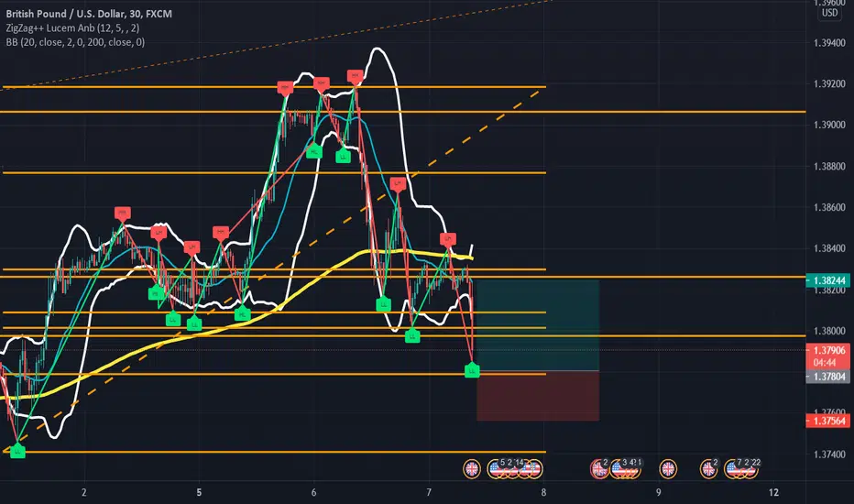Click date label 2 on the time axis
This screenshot has height=504, width=854.
[84, 493]
